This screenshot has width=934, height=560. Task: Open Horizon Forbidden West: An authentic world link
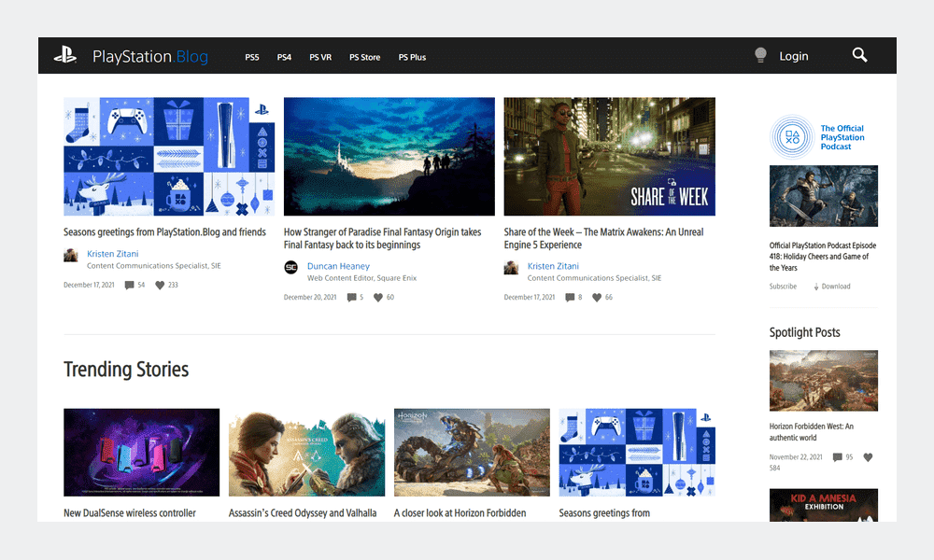(812, 432)
